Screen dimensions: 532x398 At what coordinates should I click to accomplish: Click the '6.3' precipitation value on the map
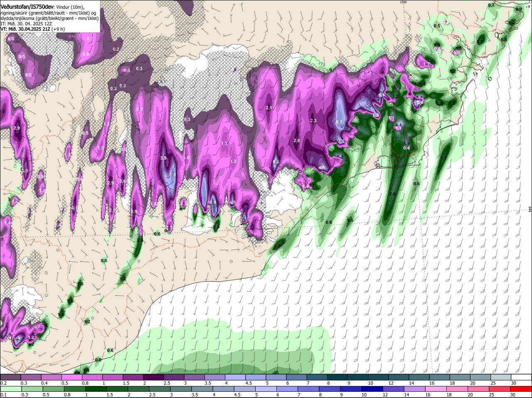pyautogui.click(x=276, y=162)
